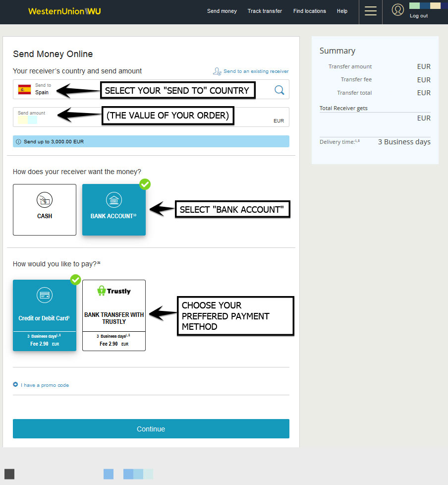Open Send money in top navigation
This screenshot has height=485, width=448.
click(222, 11)
